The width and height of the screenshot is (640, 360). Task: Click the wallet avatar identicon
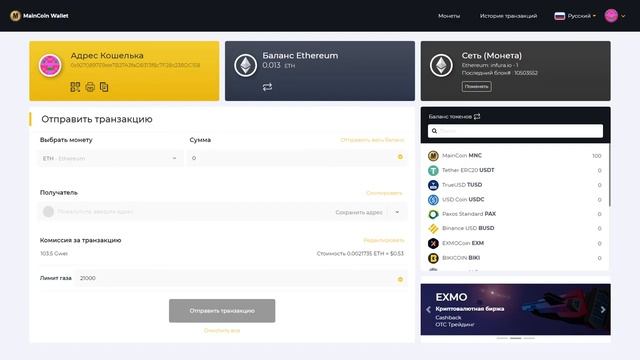point(50,65)
